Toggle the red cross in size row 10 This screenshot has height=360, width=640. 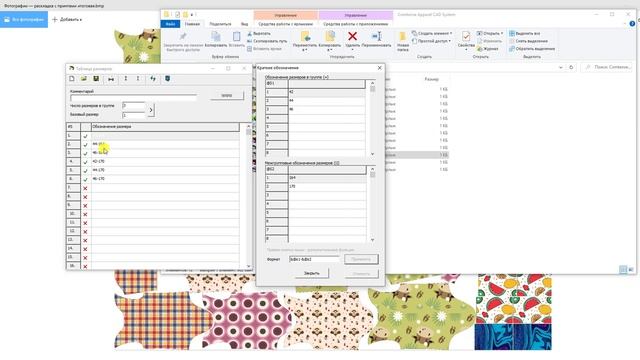[85, 214]
